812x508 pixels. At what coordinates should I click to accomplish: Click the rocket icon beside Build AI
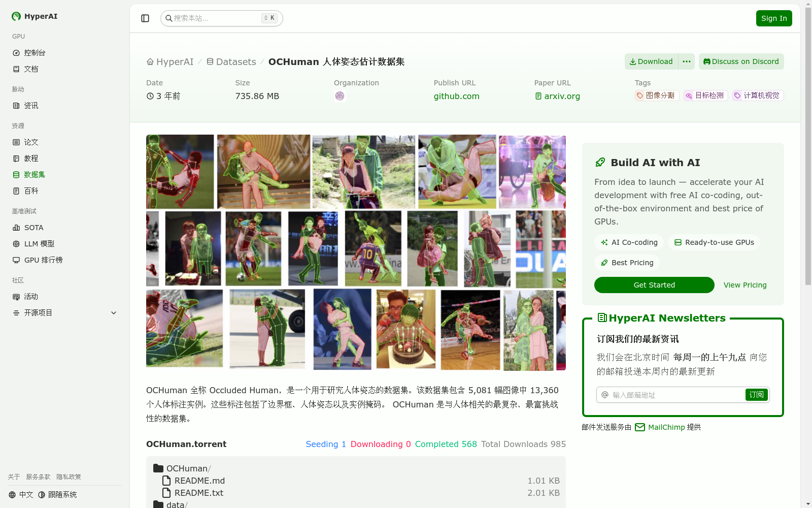pyautogui.click(x=600, y=163)
